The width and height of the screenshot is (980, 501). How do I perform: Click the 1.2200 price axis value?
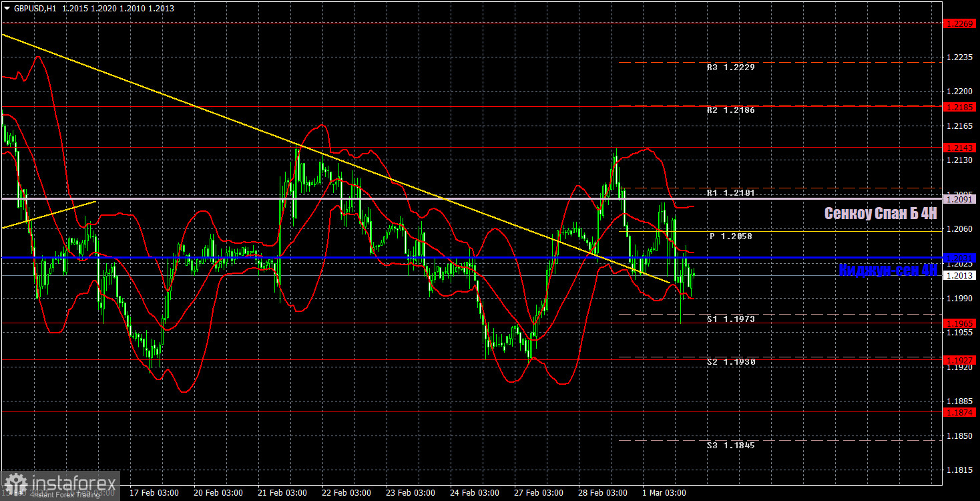[x=959, y=92]
